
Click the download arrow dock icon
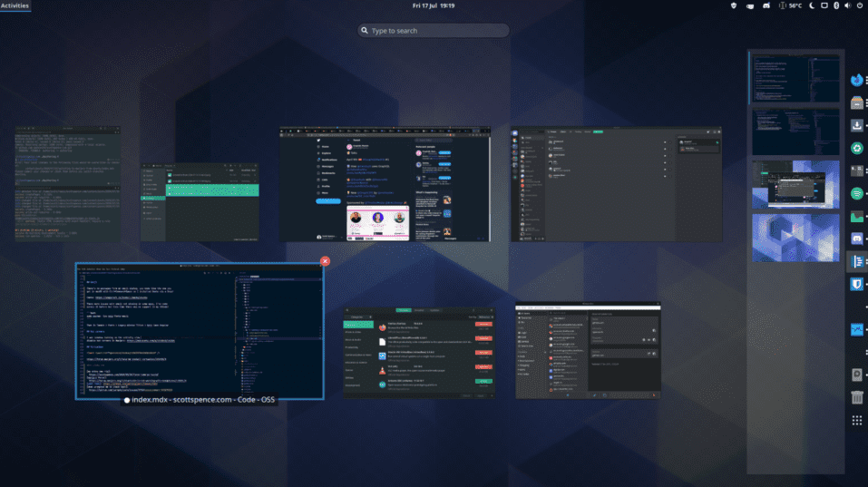point(856,125)
